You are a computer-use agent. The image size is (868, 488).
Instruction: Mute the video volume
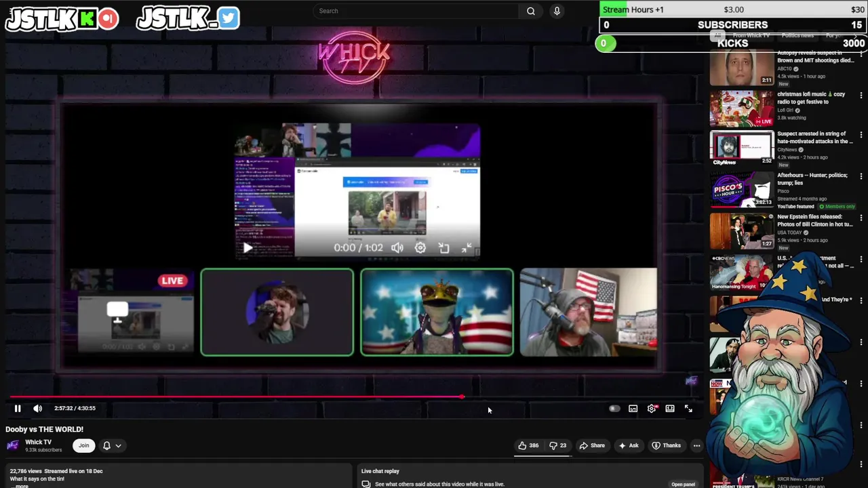pos(37,408)
